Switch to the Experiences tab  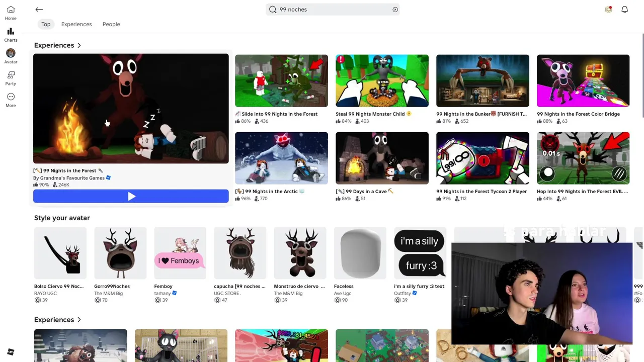coord(76,24)
